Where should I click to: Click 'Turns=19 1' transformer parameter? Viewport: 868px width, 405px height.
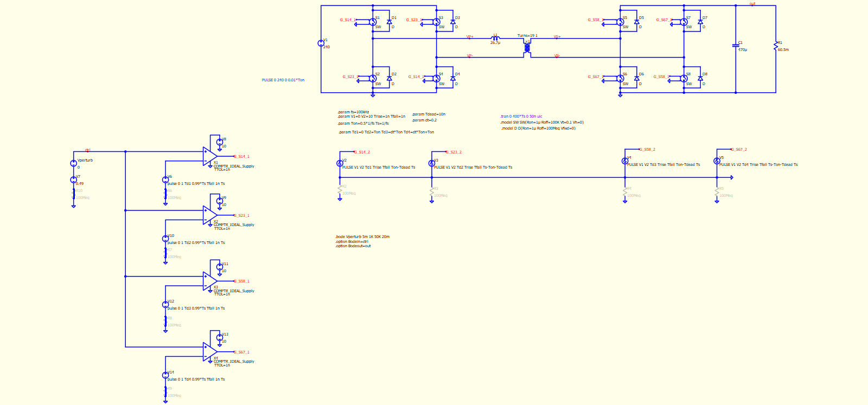click(x=527, y=36)
